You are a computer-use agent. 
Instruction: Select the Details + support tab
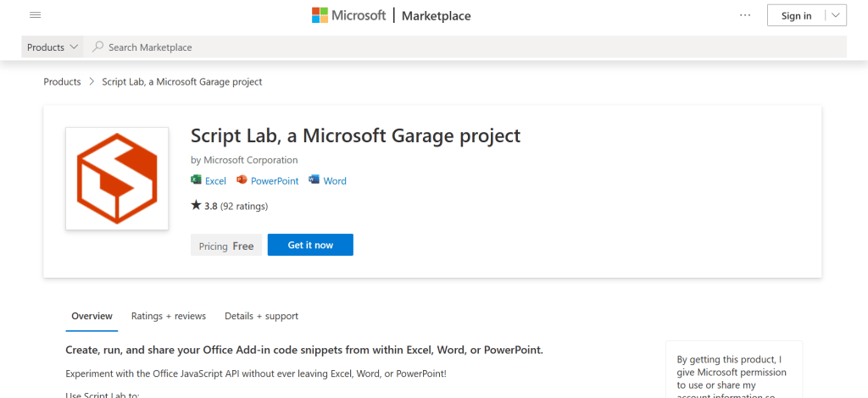pos(261,316)
